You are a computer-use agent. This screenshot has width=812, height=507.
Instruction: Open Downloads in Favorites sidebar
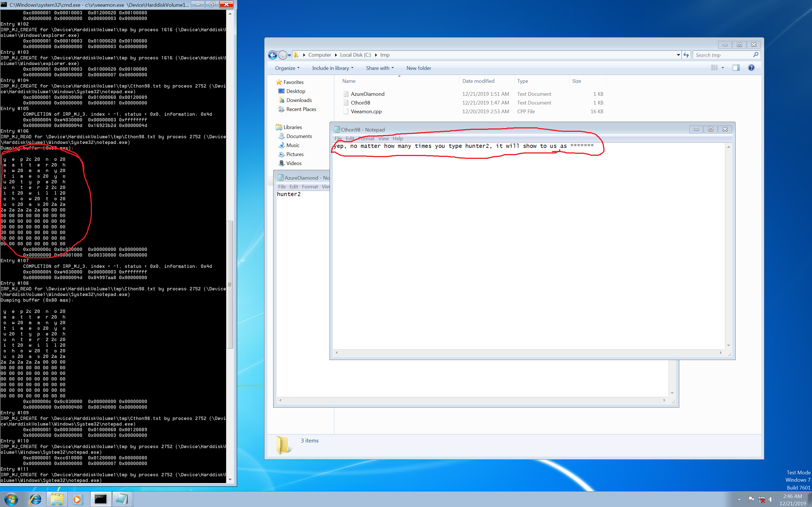[x=299, y=100]
